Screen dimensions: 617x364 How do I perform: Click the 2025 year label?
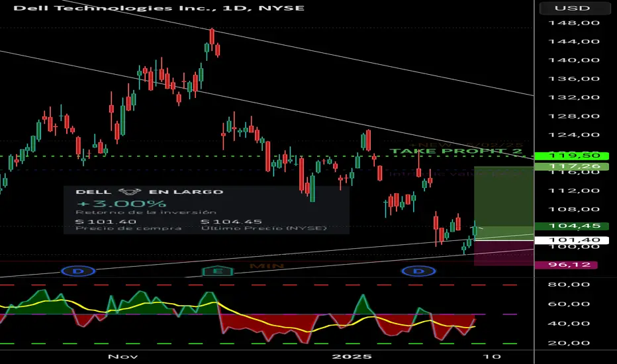(x=352, y=357)
